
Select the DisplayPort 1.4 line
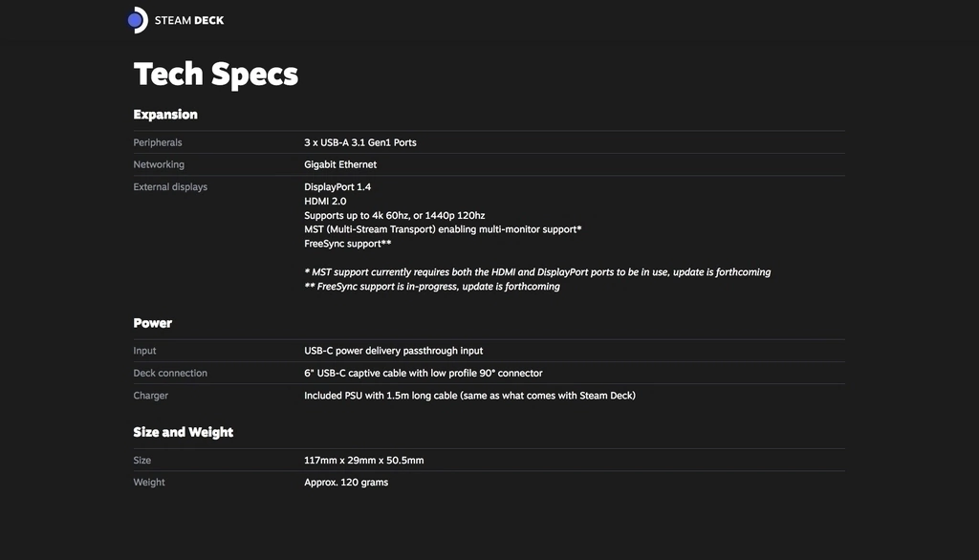337,186
